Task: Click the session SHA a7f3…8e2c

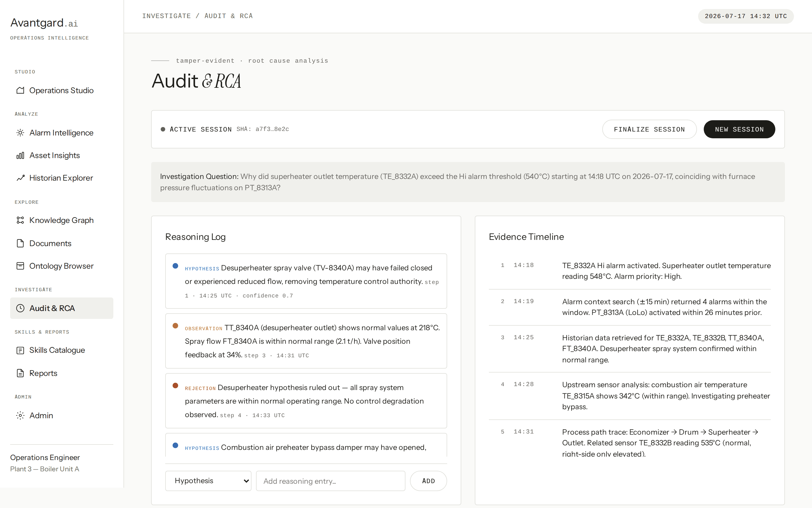Action: click(263, 129)
